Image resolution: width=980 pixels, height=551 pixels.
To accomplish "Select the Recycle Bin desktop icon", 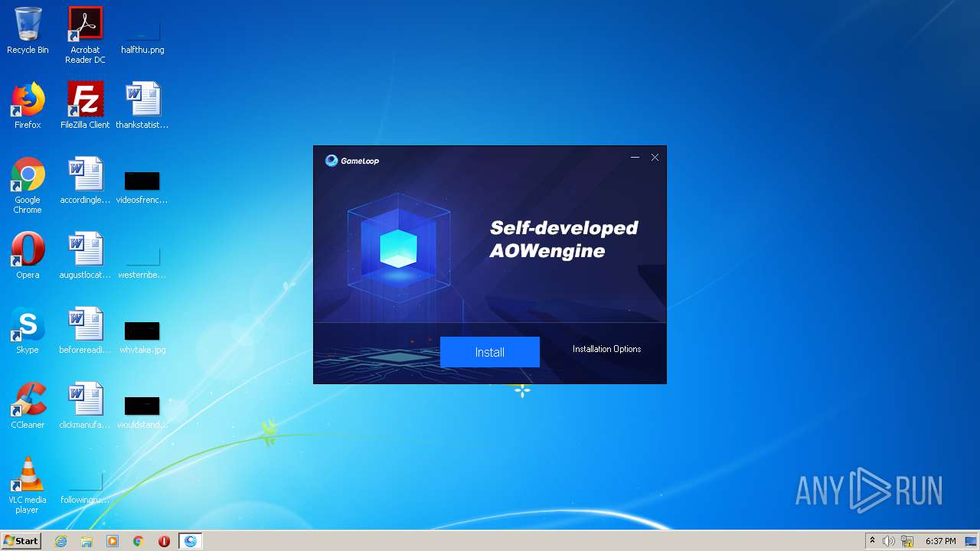I will (x=28, y=31).
